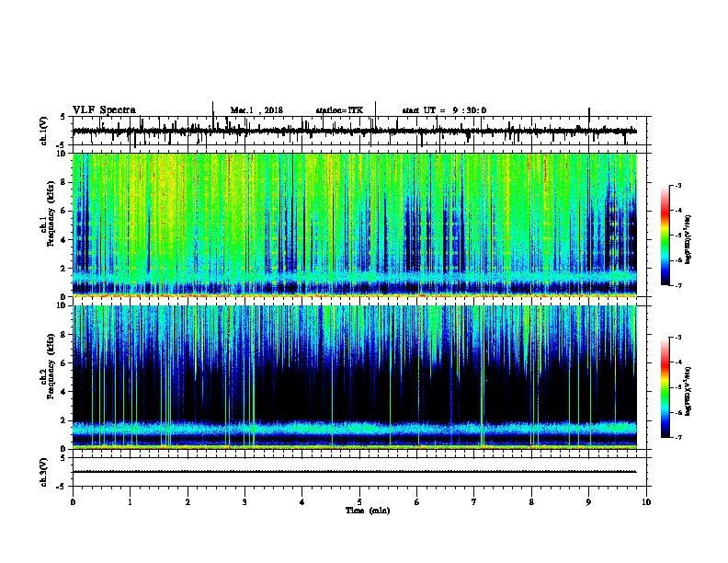The height and width of the screenshot is (563, 728).
Task: Click the 4 kHz tick on ch.1 frequency axis
Action: (x=63, y=240)
